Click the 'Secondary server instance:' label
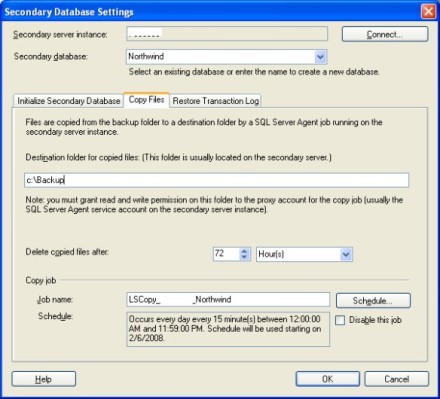This screenshot has height=399, width=440. pyautogui.click(x=60, y=34)
